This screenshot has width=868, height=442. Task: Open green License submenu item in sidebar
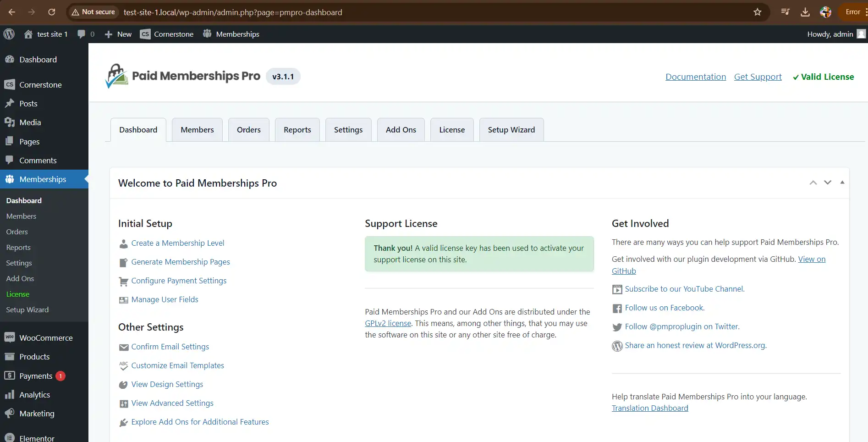tap(18, 294)
